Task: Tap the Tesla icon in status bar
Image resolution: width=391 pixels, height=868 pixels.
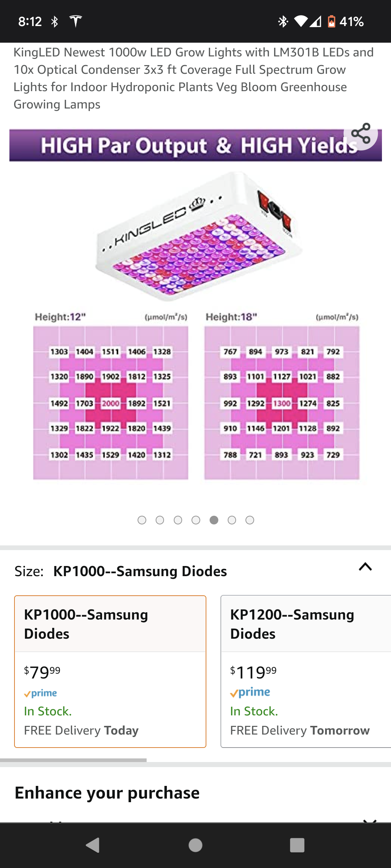Action: tap(76, 21)
